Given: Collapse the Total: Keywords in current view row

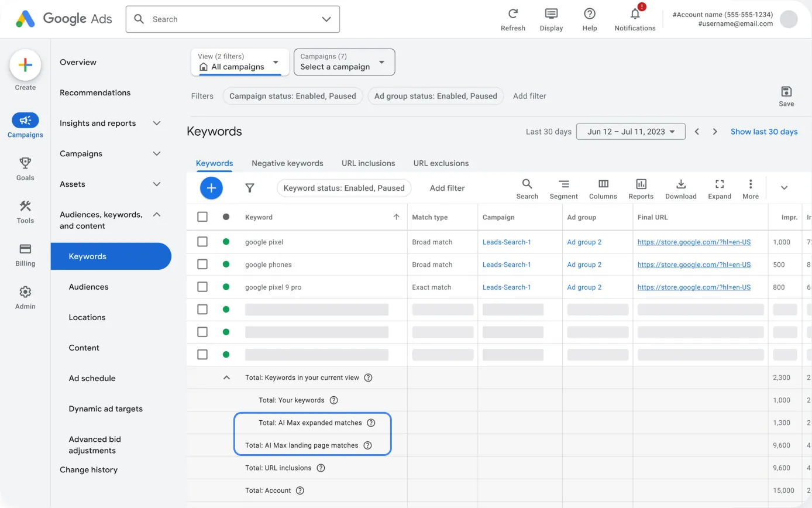Looking at the screenshot, I should [x=227, y=377].
